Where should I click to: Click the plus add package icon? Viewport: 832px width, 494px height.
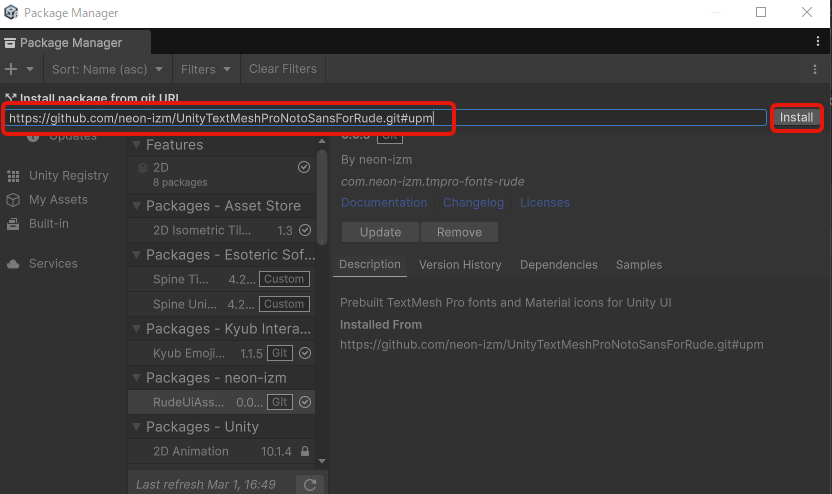[x=11, y=69]
